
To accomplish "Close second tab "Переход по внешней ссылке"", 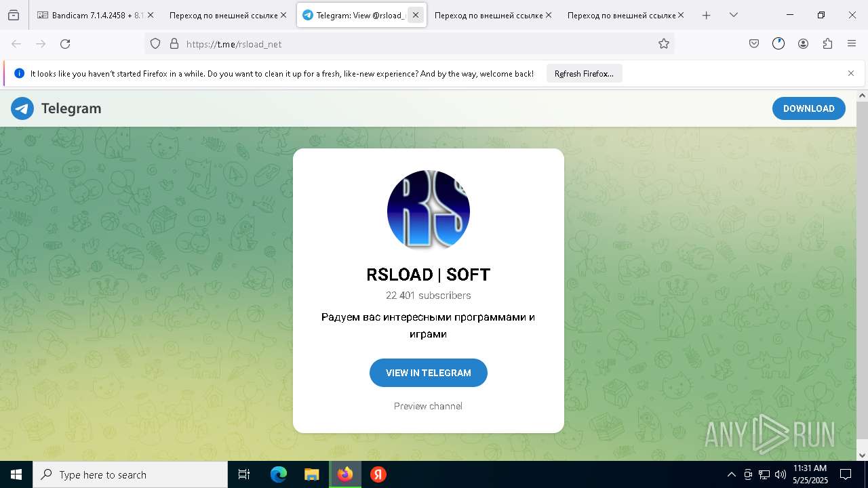I will pos(283,15).
